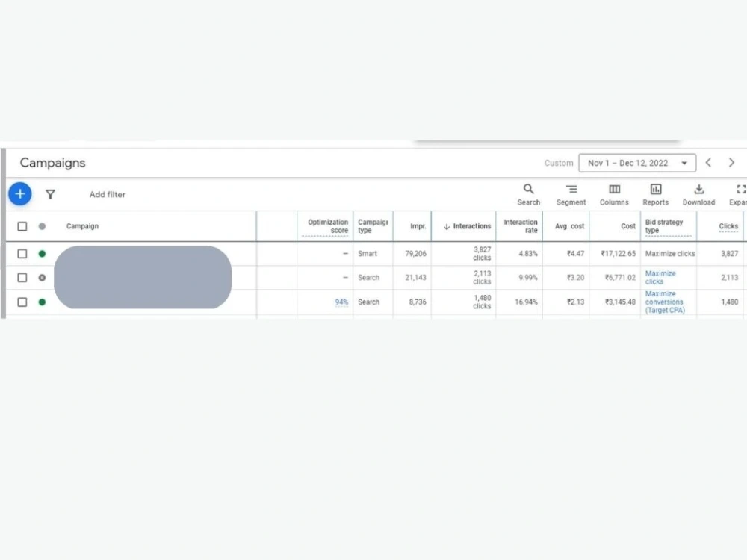Click the black Maximize clicks cell in the Smart row
The image size is (747, 560).
point(670,254)
